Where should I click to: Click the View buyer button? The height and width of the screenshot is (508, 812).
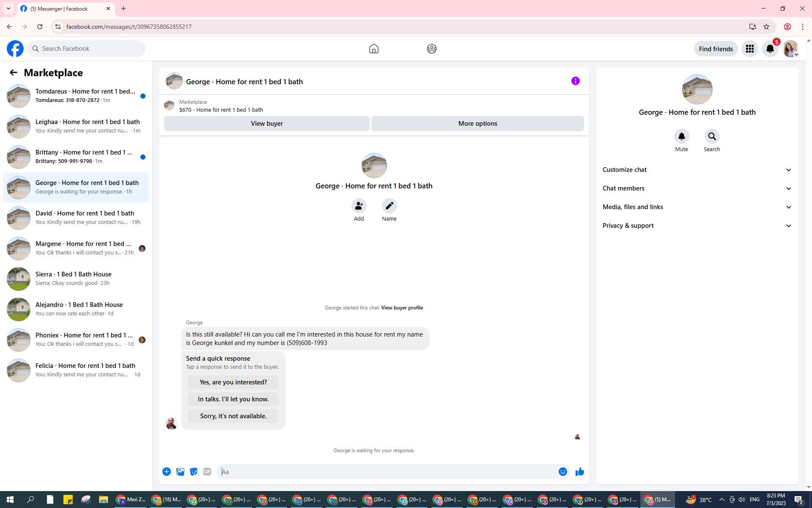tap(266, 124)
